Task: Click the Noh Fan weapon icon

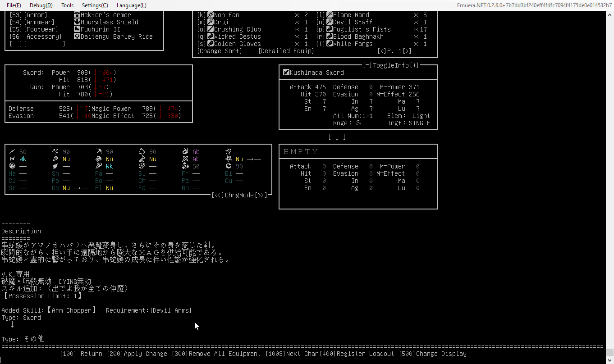Action: [x=210, y=15]
